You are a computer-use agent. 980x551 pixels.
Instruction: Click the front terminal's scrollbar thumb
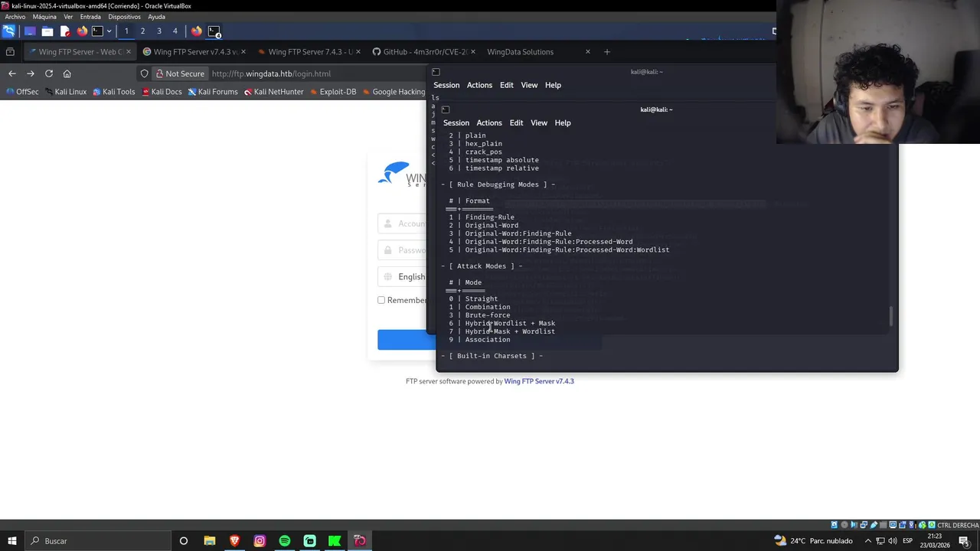point(891,316)
